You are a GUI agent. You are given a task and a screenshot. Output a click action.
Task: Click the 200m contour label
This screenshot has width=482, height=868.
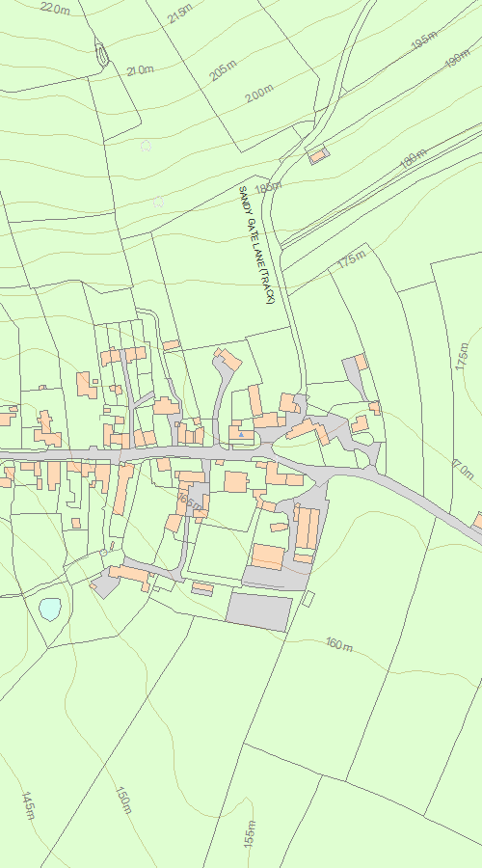click(259, 93)
